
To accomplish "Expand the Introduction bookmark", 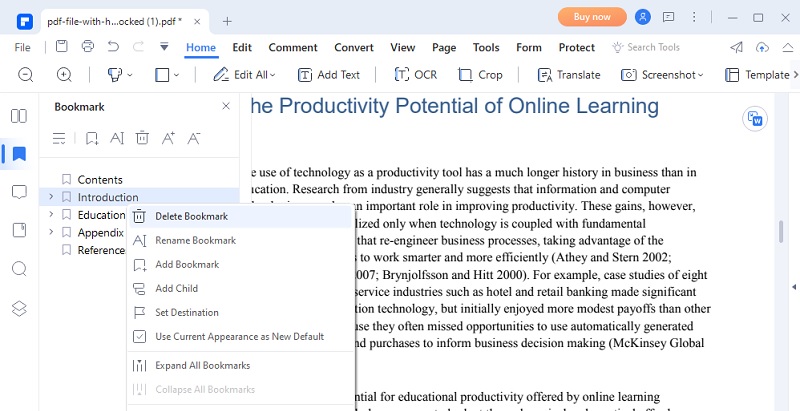I will pyautogui.click(x=51, y=197).
